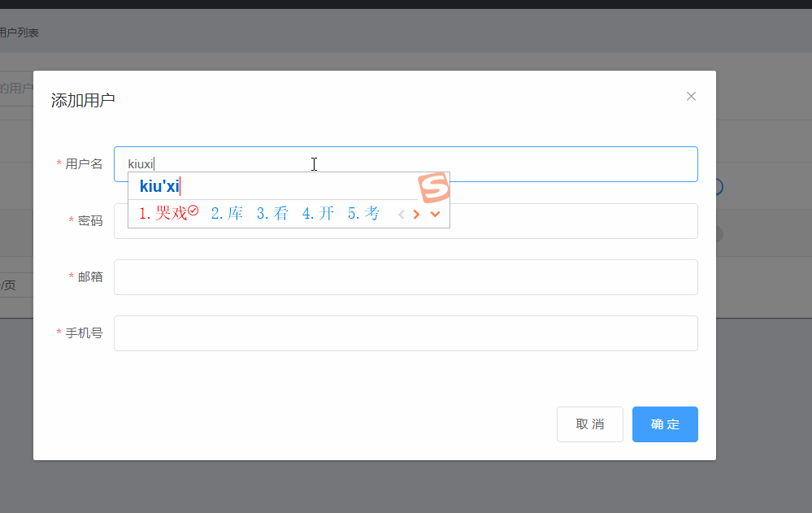Click the 手机号 input field
This screenshot has height=513, width=812.
pyautogui.click(x=406, y=333)
